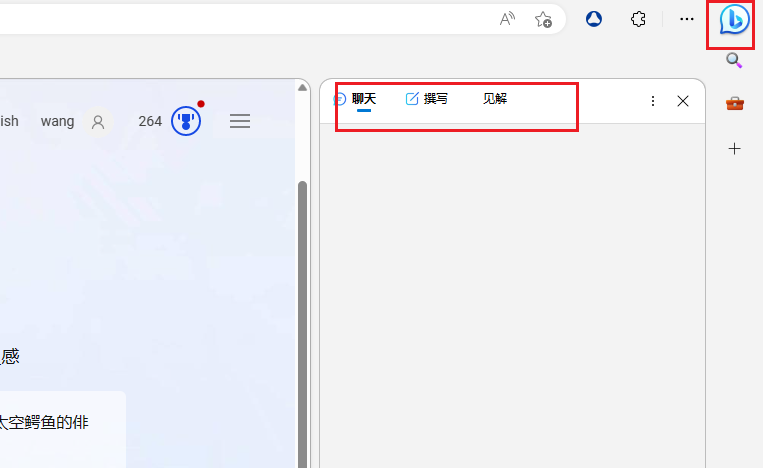The width and height of the screenshot is (763, 468).
Task: Click the sidebar search magnifier icon
Action: [x=734, y=60]
